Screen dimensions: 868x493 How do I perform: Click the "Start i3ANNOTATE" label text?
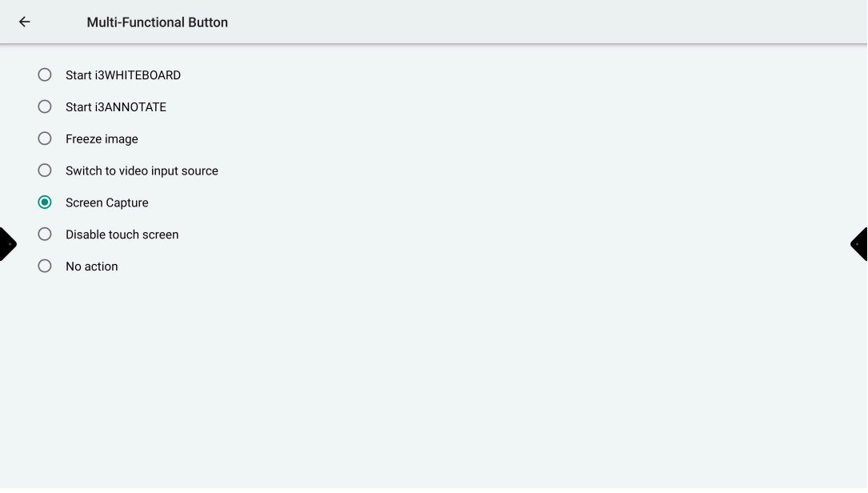click(116, 107)
